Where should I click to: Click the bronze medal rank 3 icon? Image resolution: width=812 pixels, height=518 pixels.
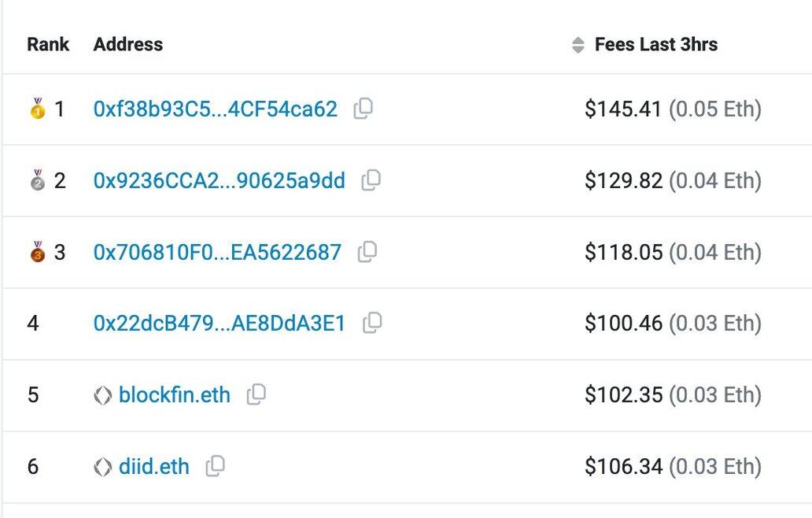(37, 252)
